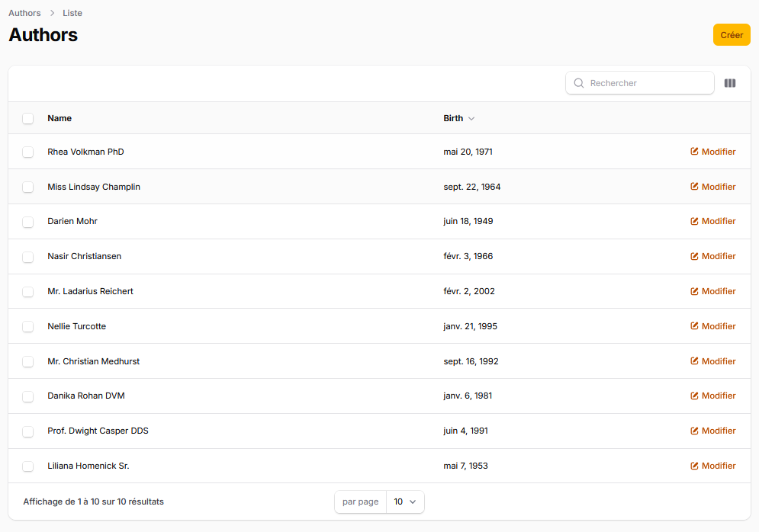
Task: Tick the checkbox next to Mr. Ladarius Reichert
Action: pyautogui.click(x=28, y=291)
